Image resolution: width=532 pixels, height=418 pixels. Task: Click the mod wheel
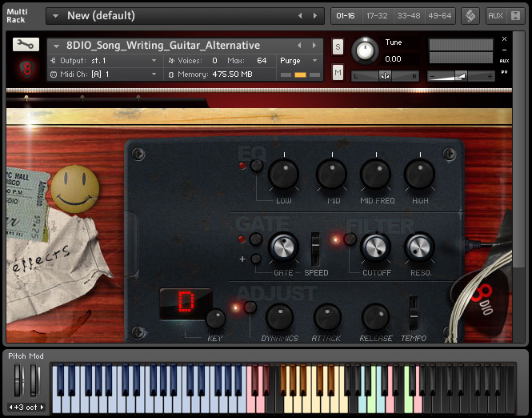tap(34, 380)
